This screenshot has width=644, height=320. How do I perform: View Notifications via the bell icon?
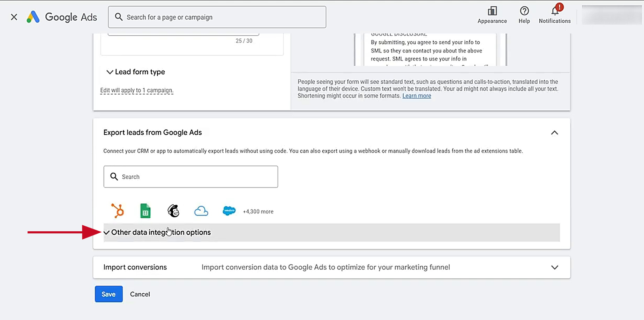tap(555, 15)
